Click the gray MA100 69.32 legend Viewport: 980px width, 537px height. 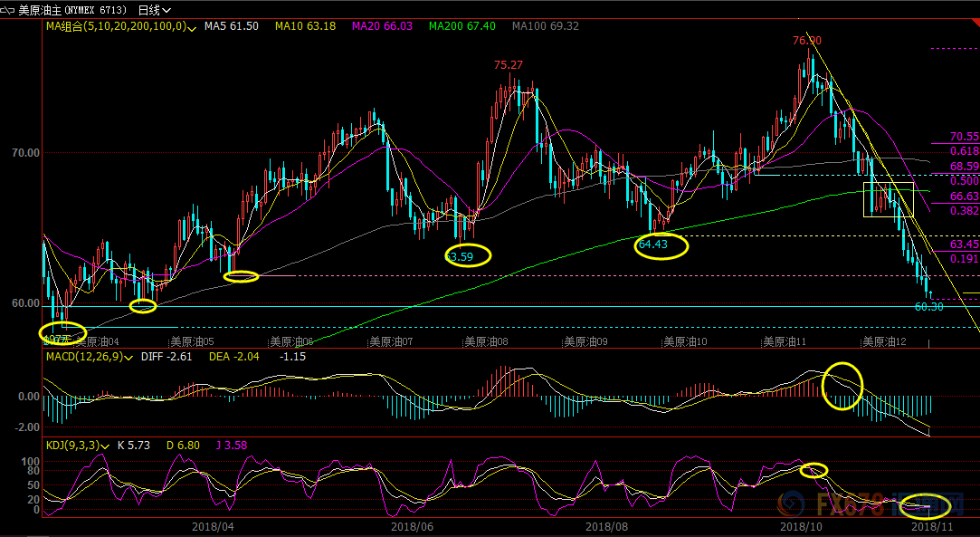(x=545, y=26)
